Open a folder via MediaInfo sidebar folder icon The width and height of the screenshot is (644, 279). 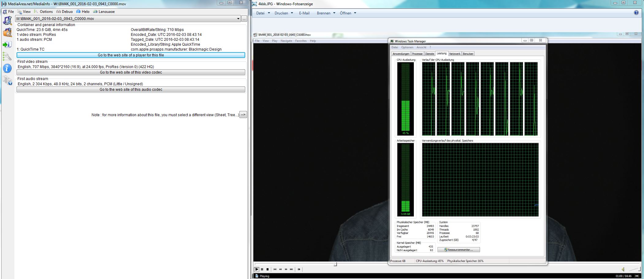pos(7,32)
